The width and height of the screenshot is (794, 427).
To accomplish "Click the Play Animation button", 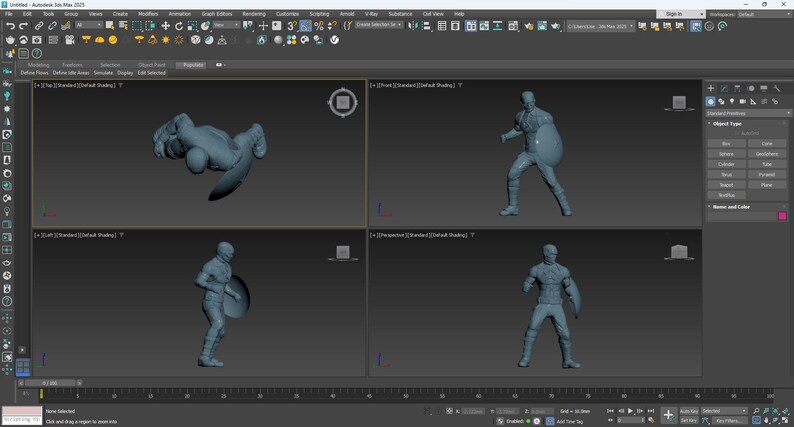I will [630, 411].
